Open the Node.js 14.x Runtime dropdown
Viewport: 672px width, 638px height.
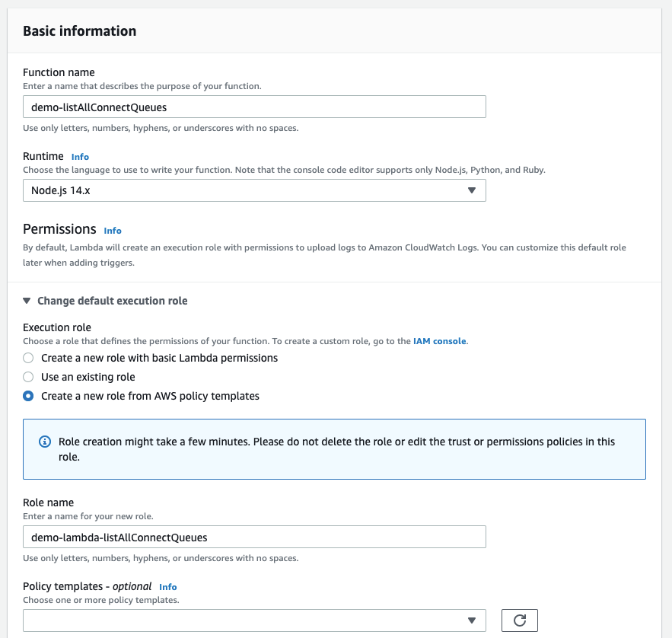[x=254, y=190]
